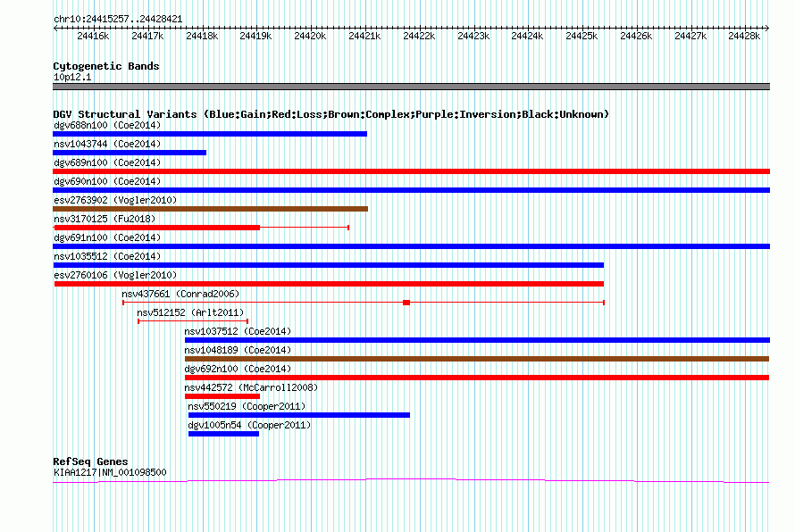Click the chr10:24415257..24428421 coordinate text

click(x=118, y=19)
